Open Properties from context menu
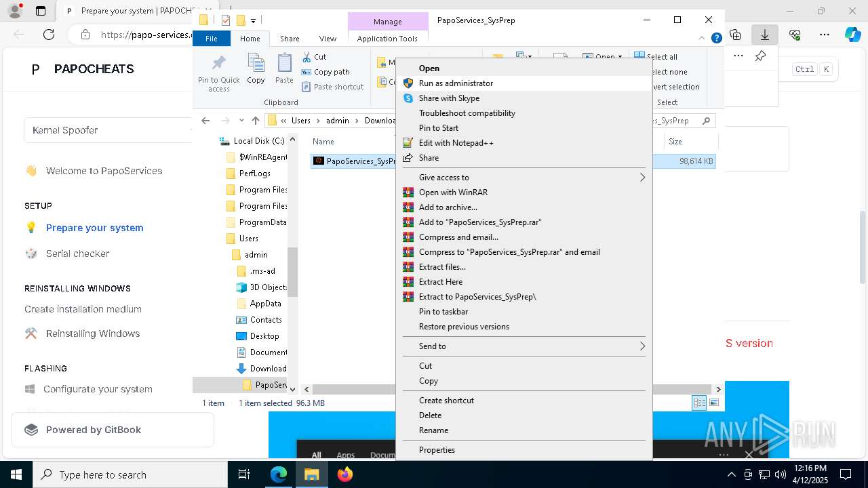 [x=524, y=449]
